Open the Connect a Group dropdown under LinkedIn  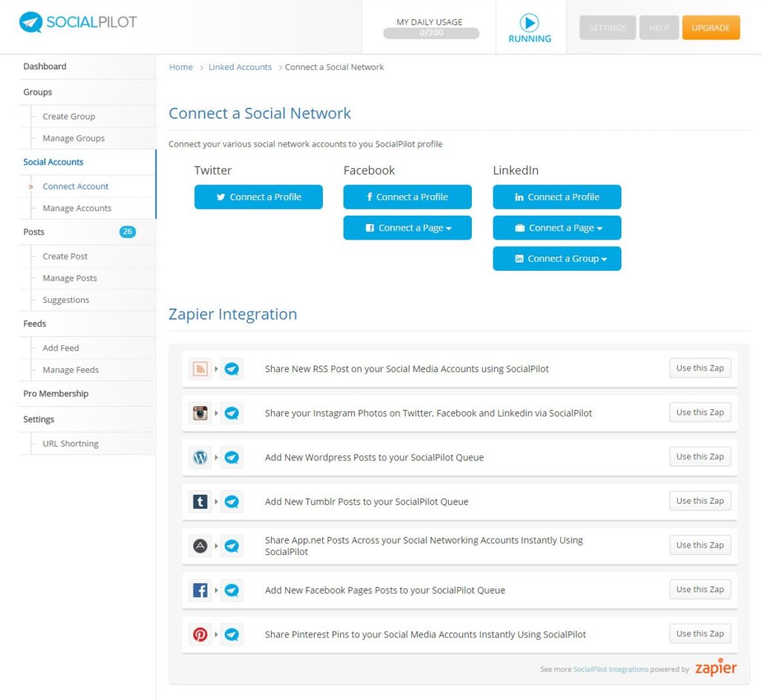click(x=557, y=258)
